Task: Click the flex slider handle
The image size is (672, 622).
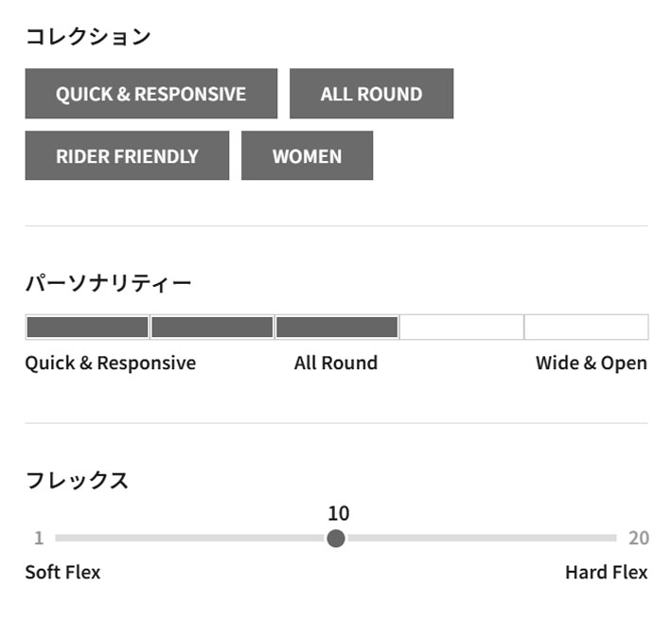Action: pyautogui.click(x=336, y=539)
